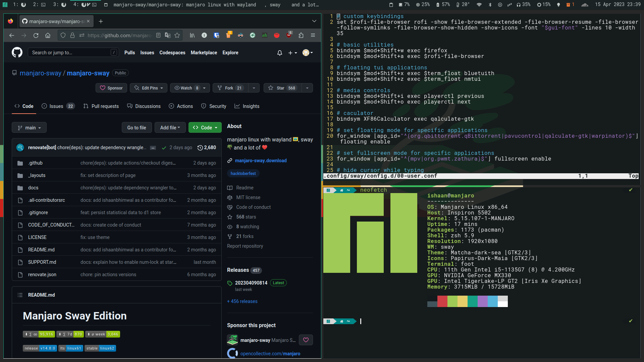Star the manjaro-sway repository
644x362 pixels.
(281, 88)
